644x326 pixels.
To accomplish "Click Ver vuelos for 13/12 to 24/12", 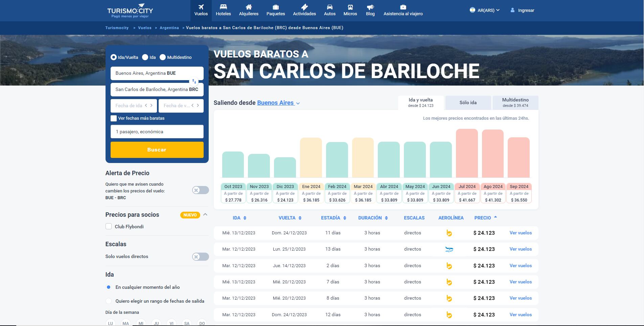I will click(521, 233).
